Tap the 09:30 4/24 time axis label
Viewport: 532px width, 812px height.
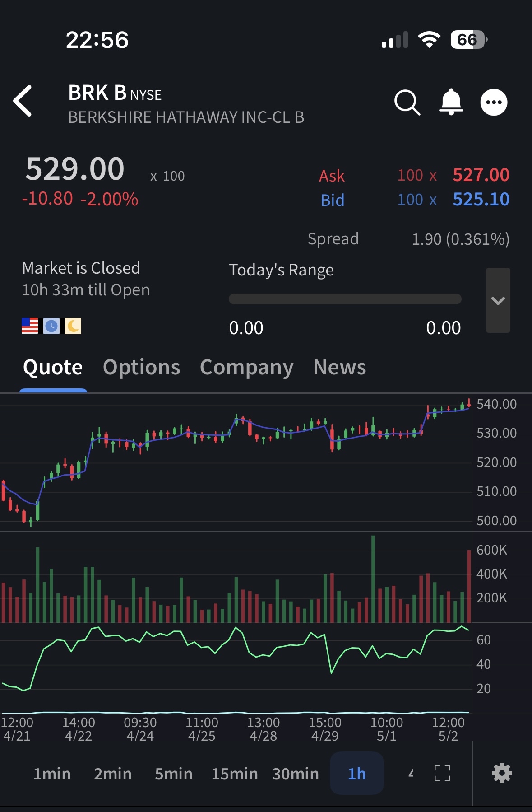(x=140, y=729)
